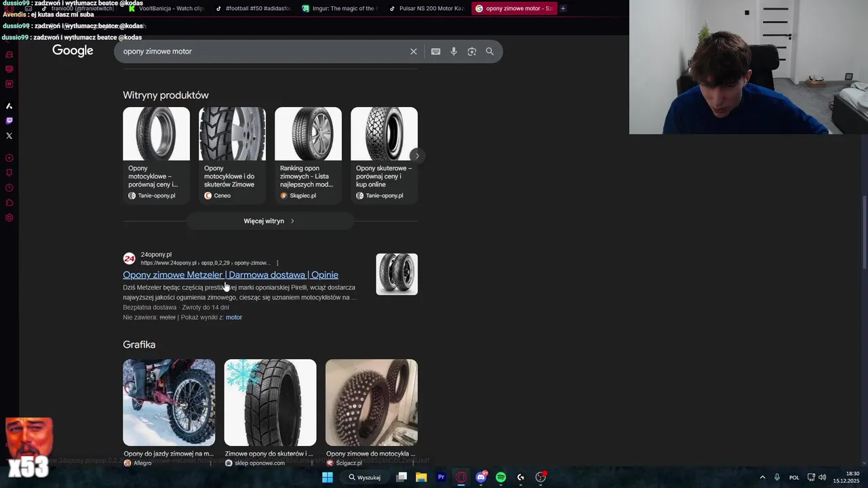Image resolution: width=868 pixels, height=488 pixels.
Task: Open a new browser tab
Action: (x=563, y=8)
